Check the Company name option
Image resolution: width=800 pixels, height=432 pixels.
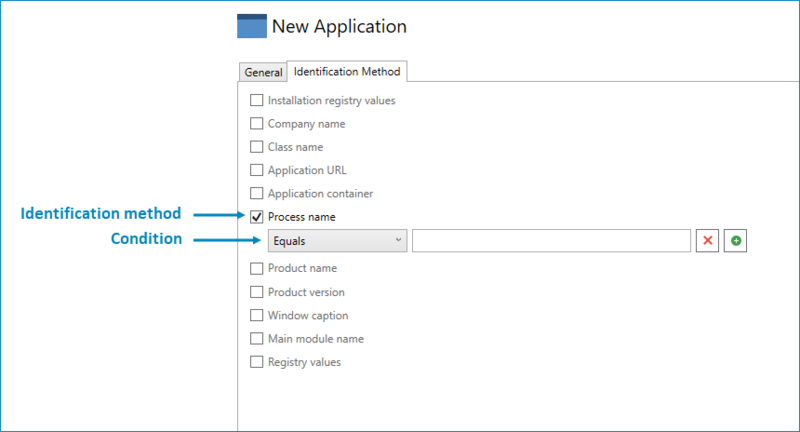pyautogui.click(x=257, y=124)
